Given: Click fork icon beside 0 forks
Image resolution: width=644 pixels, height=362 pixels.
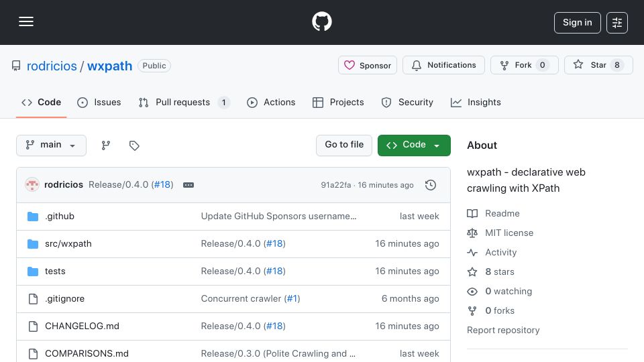Looking at the screenshot, I should tap(472, 311).
